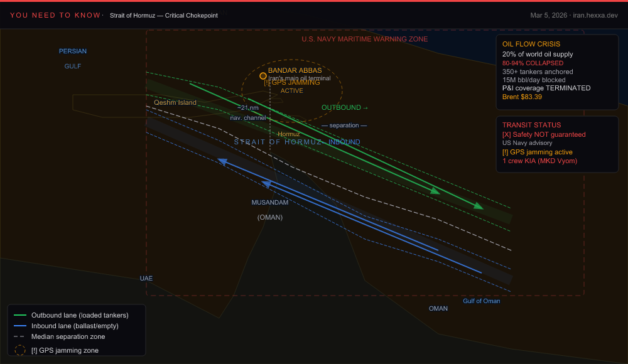Click the 'YOU NEED TO KNOW' header title

(x=55, y=15)
